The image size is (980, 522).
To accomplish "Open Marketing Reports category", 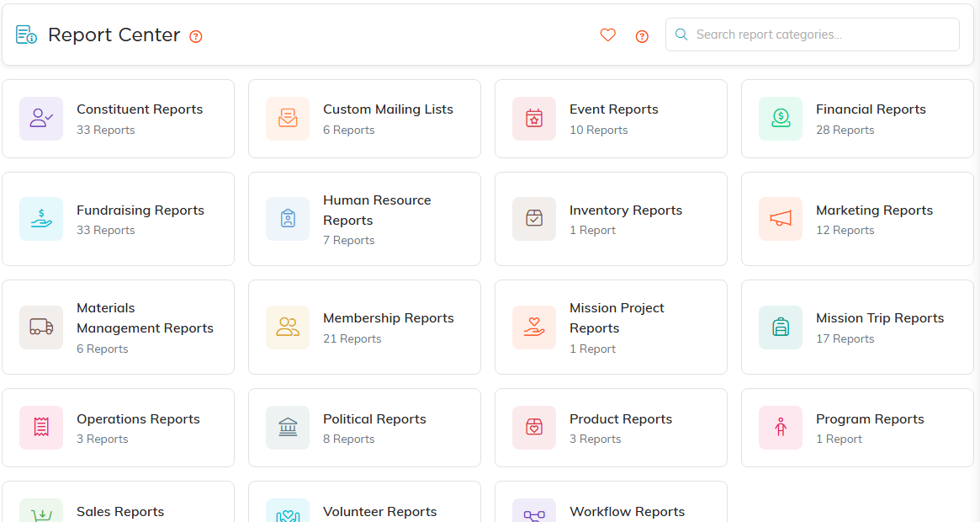I will (857, 219).
